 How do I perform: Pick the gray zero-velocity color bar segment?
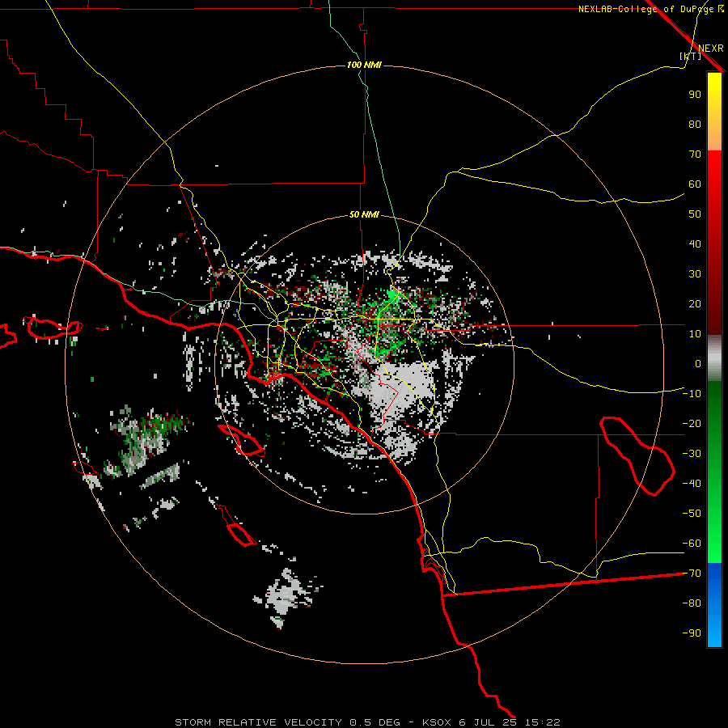point(714,358)
